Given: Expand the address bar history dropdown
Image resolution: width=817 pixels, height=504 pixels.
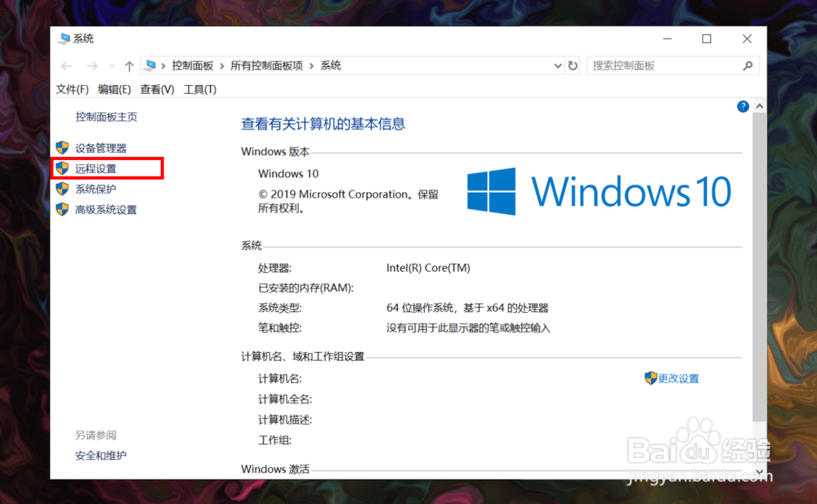Looking at the screenshot, I should coord(557,66).
